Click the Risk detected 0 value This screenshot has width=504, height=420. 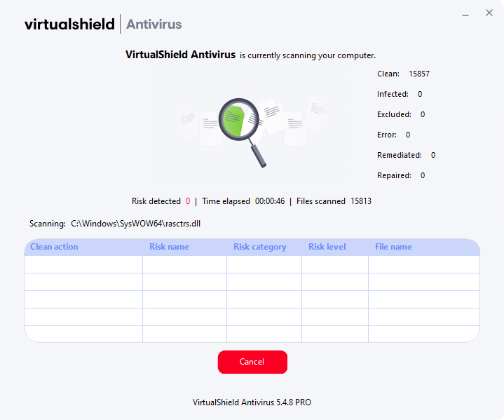(x=188, y=201)
